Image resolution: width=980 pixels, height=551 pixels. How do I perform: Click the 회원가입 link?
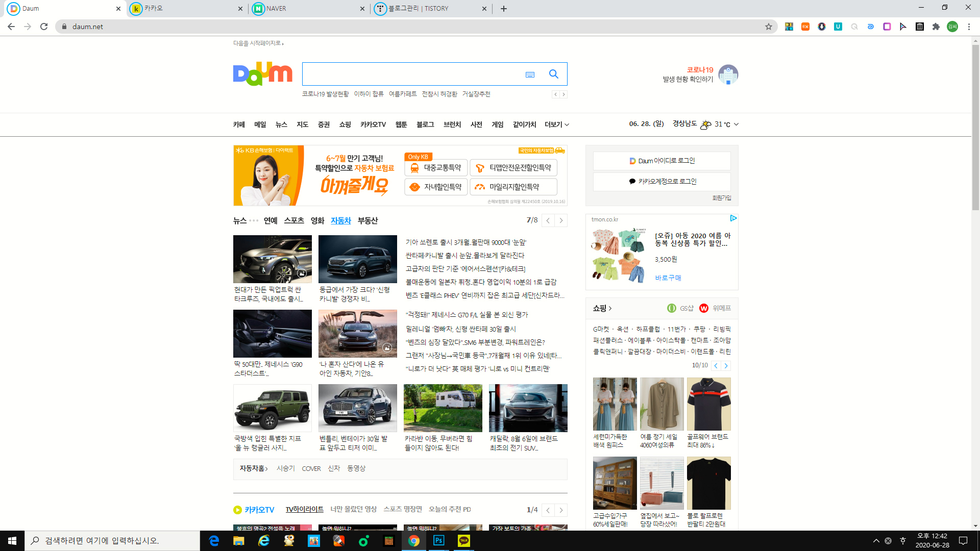point(722,198)
